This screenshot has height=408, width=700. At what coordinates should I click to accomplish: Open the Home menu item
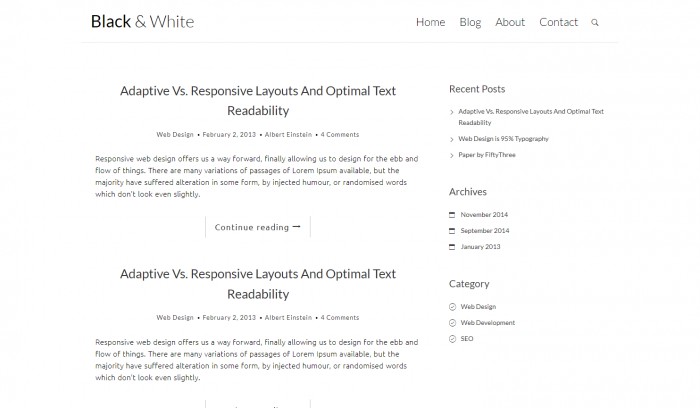coord(430,22)
